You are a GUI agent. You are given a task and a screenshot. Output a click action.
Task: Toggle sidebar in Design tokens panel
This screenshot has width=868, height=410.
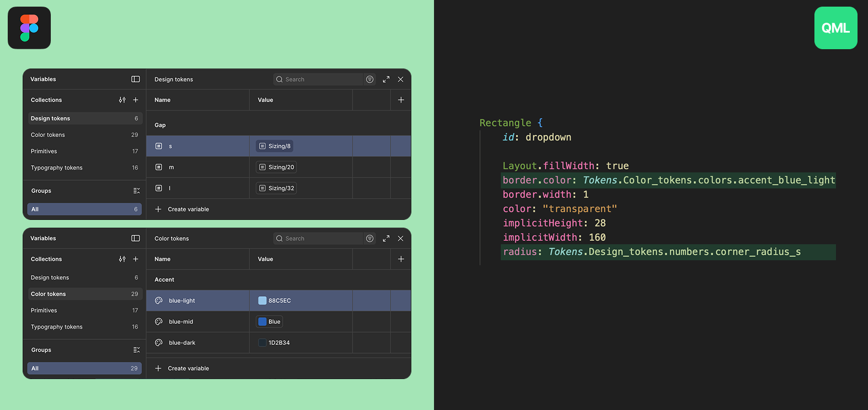[135, 79]
